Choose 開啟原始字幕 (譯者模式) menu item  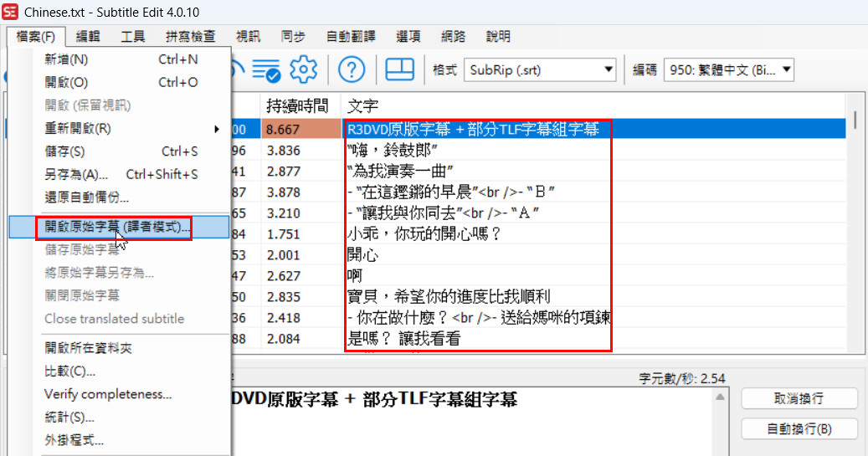[117, 227]
